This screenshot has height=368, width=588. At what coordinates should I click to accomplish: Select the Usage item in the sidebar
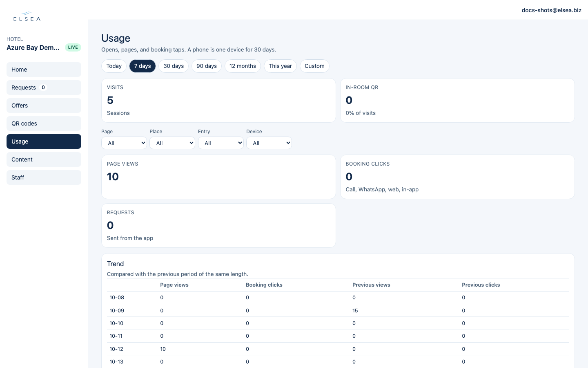[x=44, y=141]
